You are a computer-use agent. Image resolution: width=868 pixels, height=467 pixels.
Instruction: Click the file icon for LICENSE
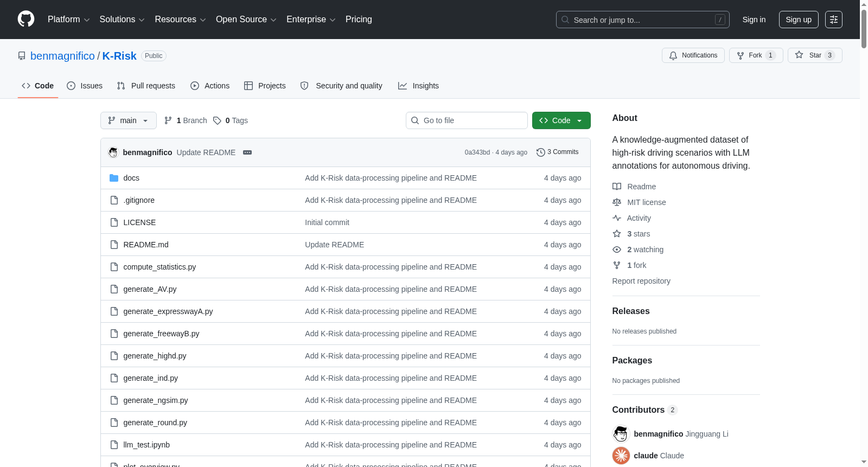point(114,222)
